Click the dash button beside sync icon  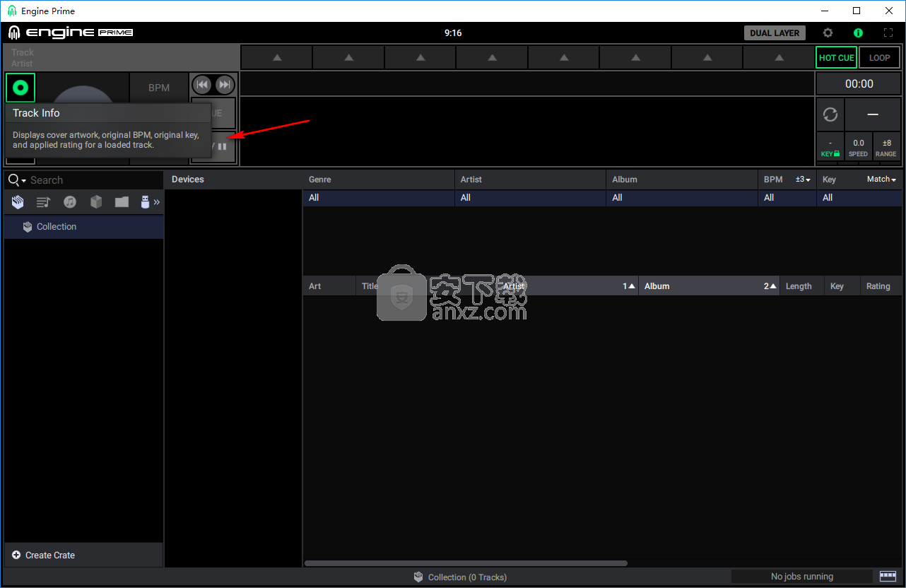pyautogui.click(x=873, y=114)
